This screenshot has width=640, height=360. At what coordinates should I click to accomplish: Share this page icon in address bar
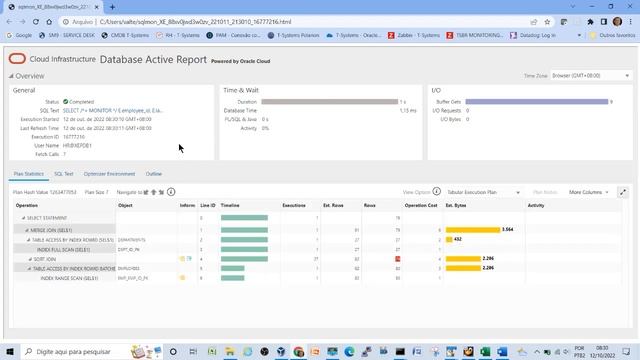534,22
